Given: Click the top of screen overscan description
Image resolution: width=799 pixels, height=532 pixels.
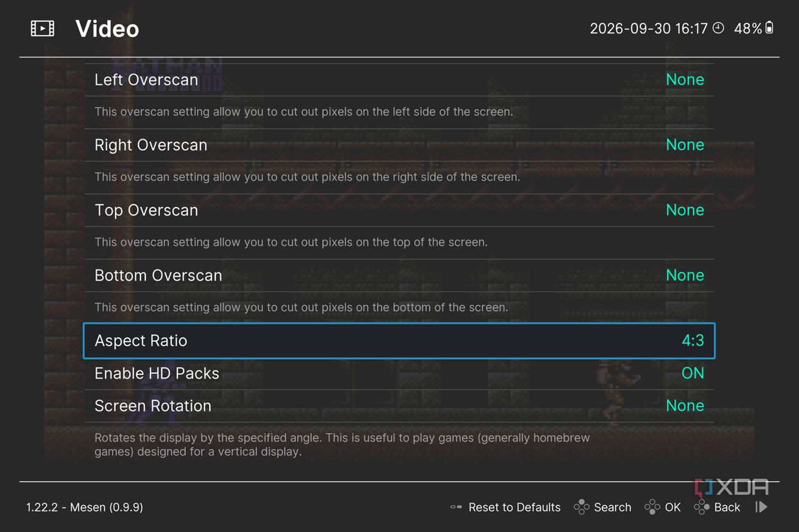Looking at the screenshot, I should click(x=291, y=242).
